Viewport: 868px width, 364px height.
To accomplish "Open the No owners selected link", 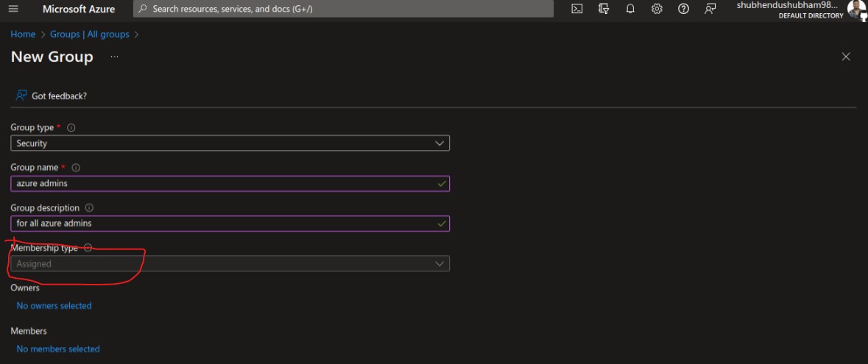I will click(x=54, y=305).
